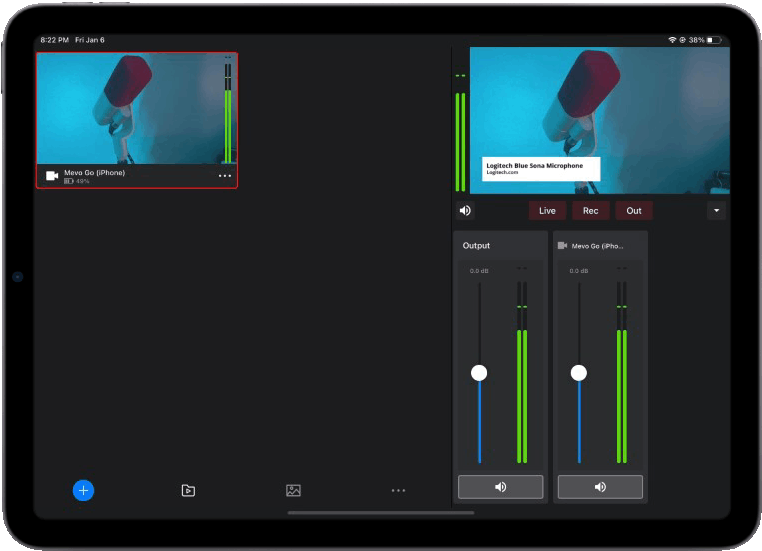
Task: Click the Output channel label
Action: pyautogui.click(x=476, y=245)
